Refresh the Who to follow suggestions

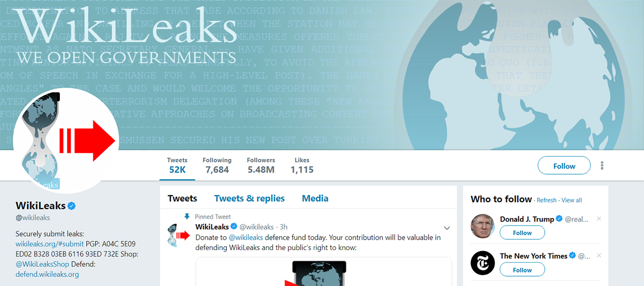[x=546, y=200]
